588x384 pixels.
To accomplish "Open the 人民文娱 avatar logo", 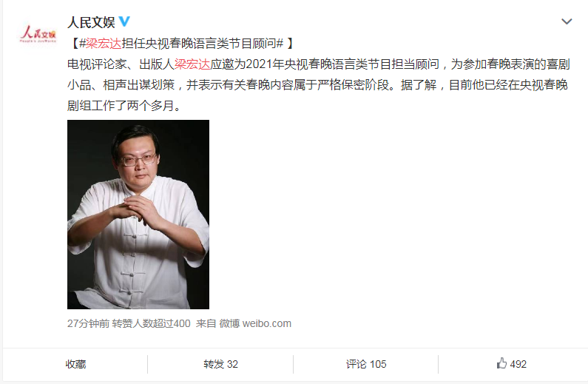I will click(x=38, y=34).
